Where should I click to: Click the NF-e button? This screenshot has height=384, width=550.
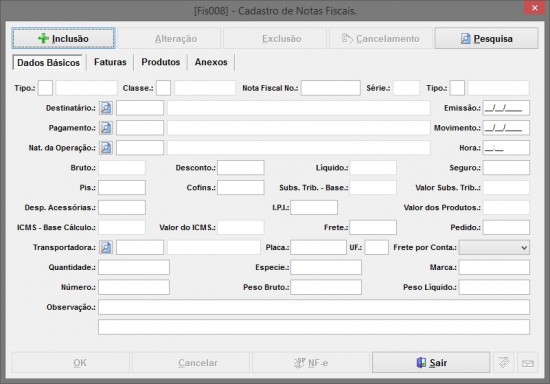pos(311,362)
